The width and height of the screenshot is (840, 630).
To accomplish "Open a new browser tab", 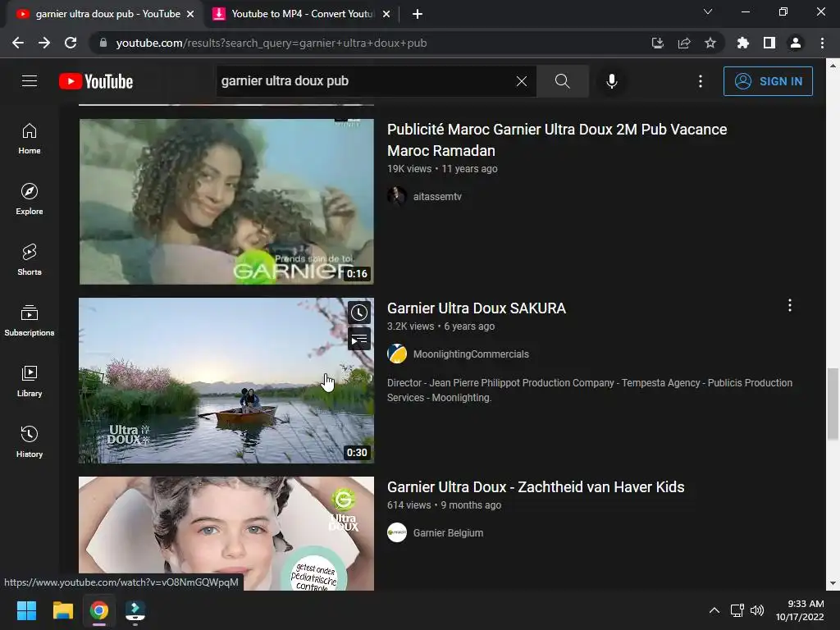I will (x=418, y=14).
